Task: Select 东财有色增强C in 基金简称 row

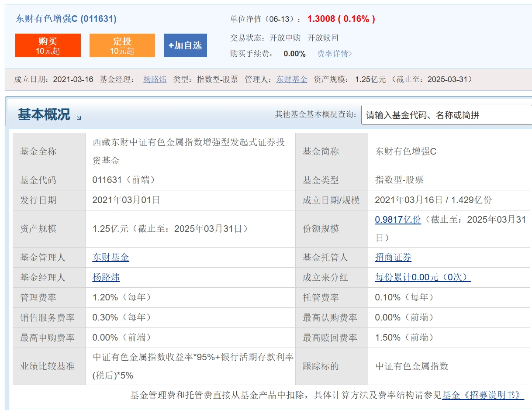Action: coord(406,152)
